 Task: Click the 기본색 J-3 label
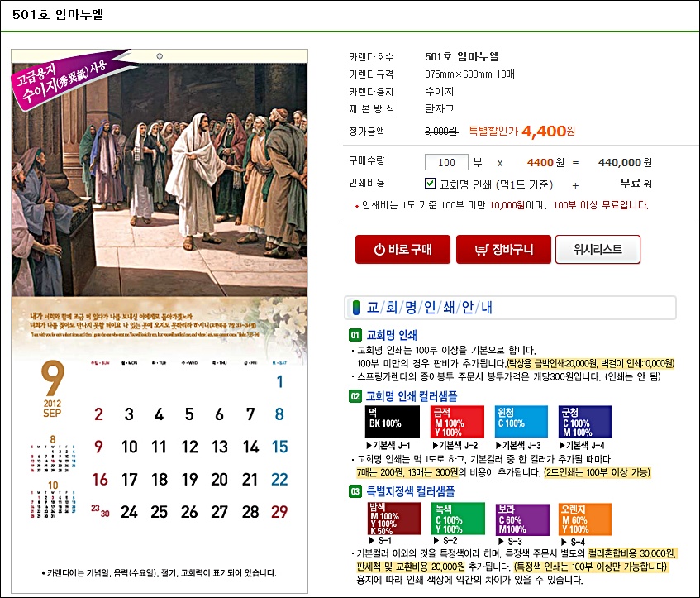pos(518,445)
